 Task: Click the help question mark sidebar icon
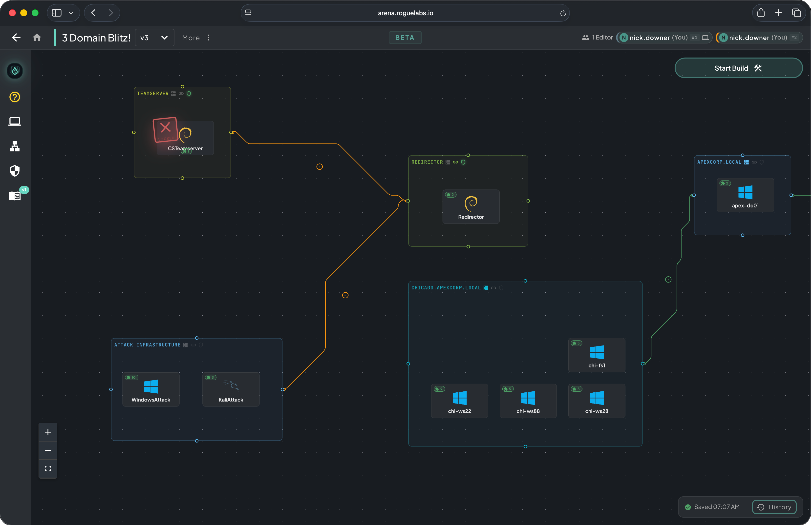(x=15, y=97)
